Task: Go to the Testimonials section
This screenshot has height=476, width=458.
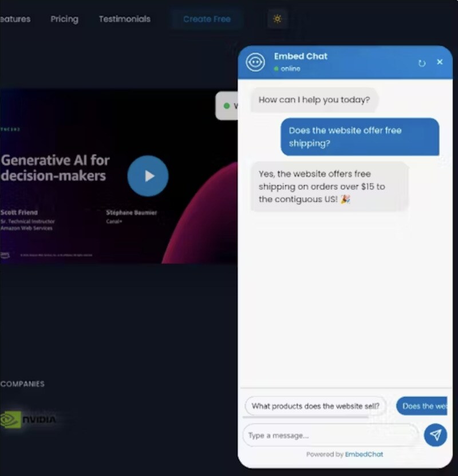Action: [124, 19]
